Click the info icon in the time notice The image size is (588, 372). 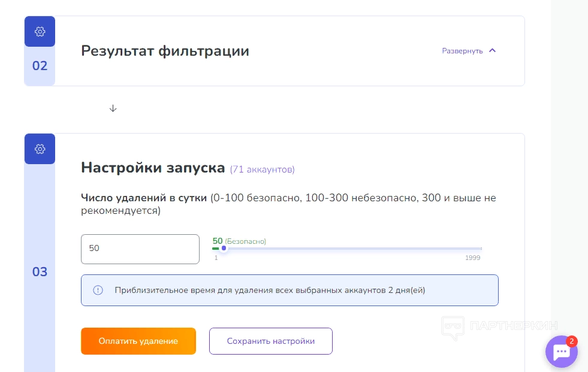98,291
